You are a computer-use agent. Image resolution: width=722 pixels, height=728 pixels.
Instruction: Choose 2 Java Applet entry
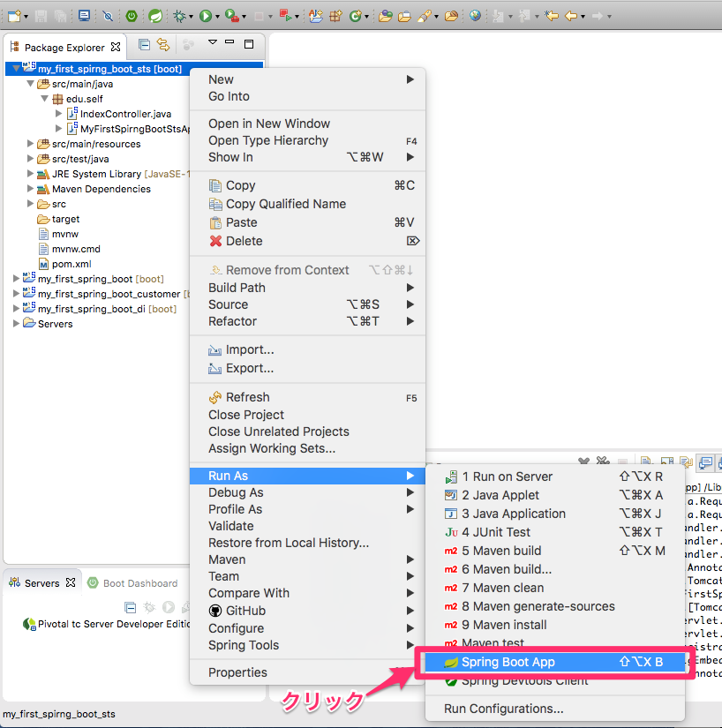tap(555, 495)
